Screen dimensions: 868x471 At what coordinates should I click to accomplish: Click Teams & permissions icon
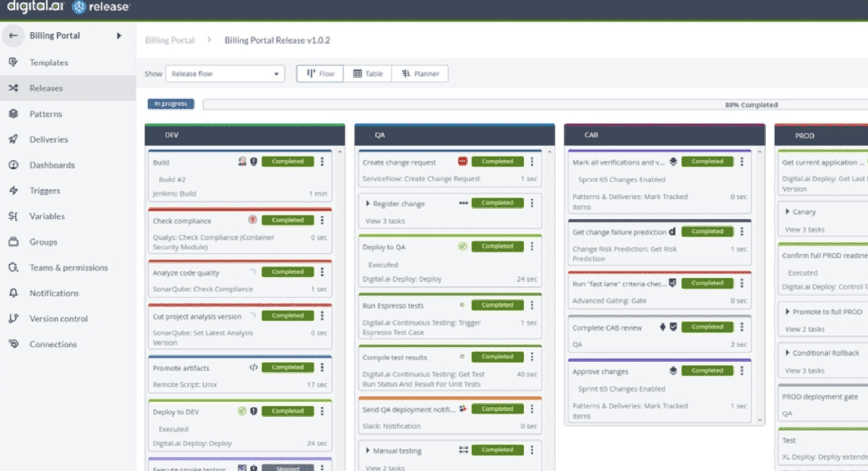(x=14, y=267)
